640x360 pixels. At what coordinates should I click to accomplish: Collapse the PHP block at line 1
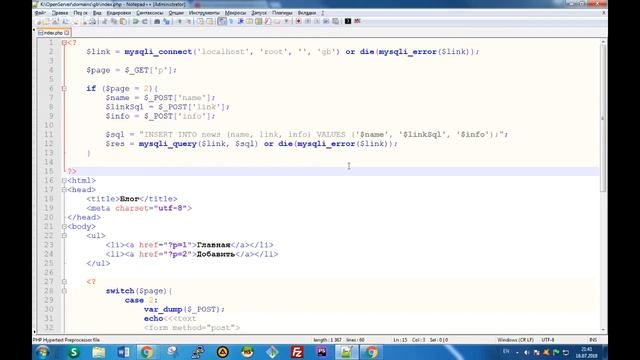pos(64,42)
